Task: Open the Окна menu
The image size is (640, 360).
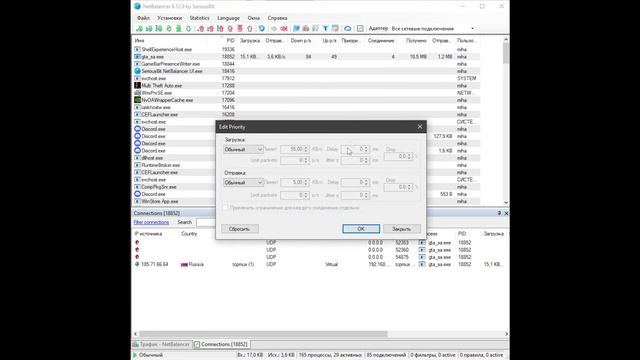Action: 253,18
